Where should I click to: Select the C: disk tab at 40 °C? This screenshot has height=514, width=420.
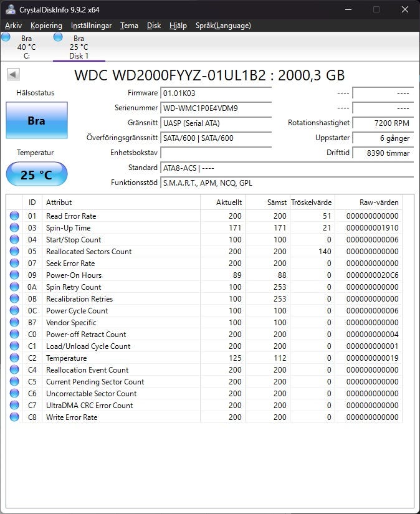(27, 47)
